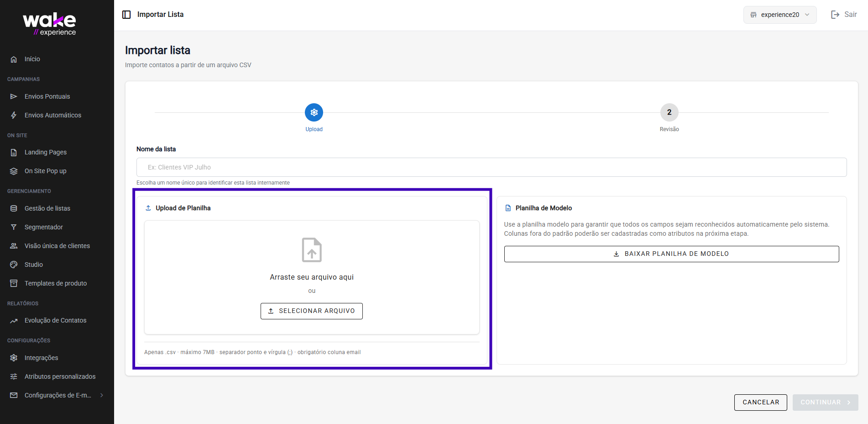Viewport: 868px width, 424px height.
Task: Click the Studio palette icon
Action: (14, 265)
